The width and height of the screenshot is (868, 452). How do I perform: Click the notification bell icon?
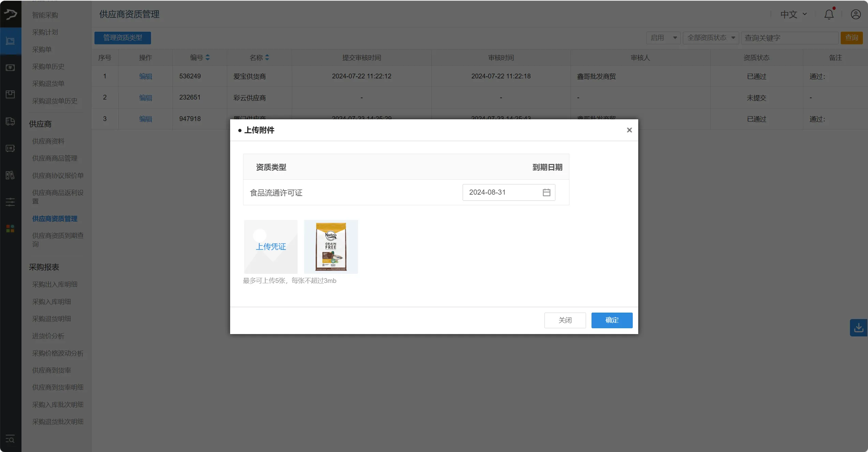click(829, 14)
